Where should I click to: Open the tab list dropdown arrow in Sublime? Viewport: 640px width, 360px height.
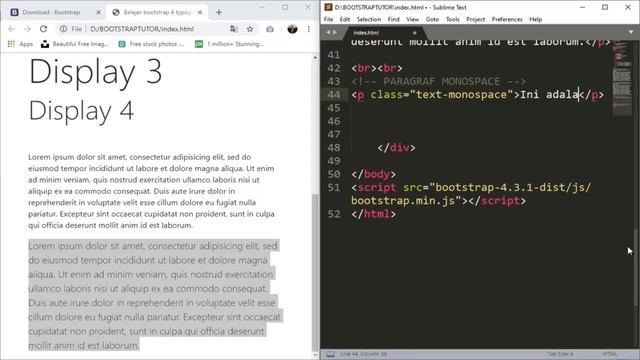click(x=631, y=32)
